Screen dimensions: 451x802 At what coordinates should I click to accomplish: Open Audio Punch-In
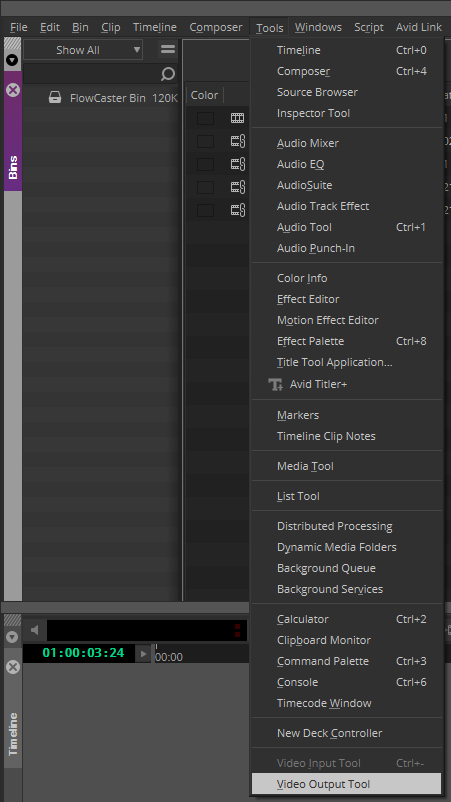pyautogui.click(x=347, y=248)
